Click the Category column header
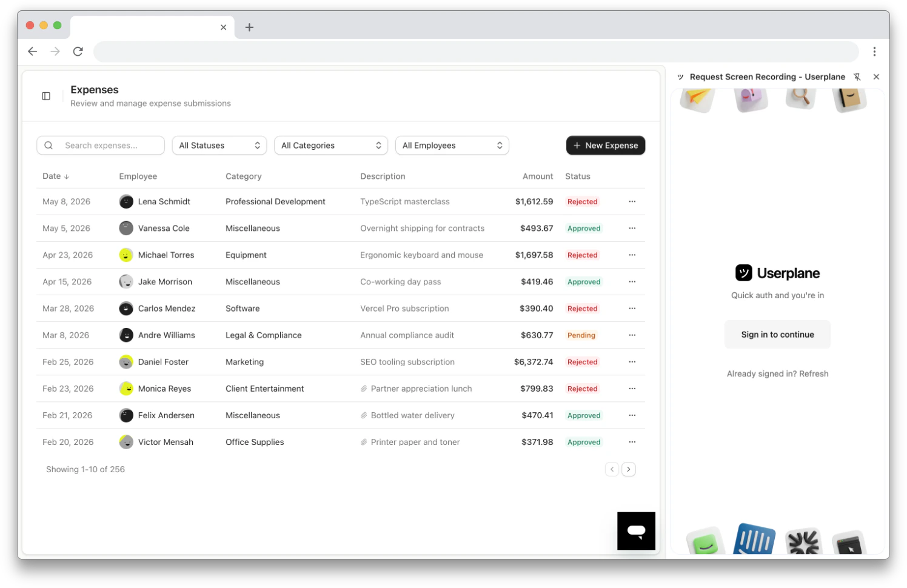Image resolution: width=907 pixels, height=588 pixels. coord(244,176)
